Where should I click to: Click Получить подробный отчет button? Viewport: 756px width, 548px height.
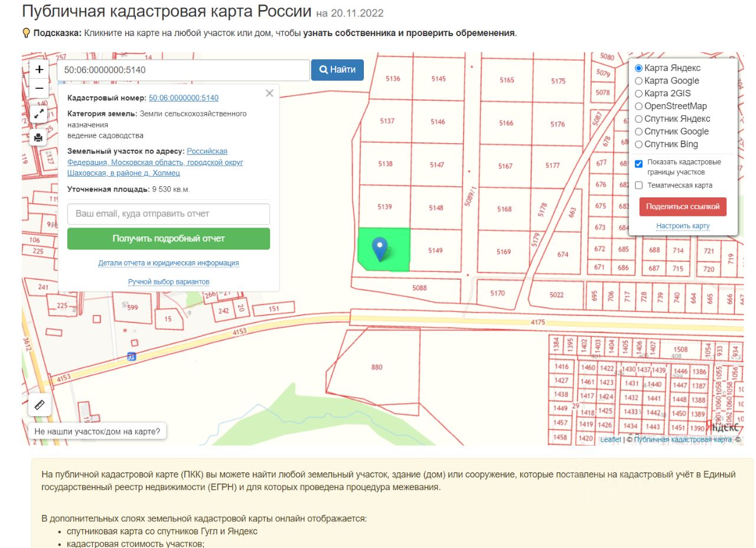coord(168,239)
